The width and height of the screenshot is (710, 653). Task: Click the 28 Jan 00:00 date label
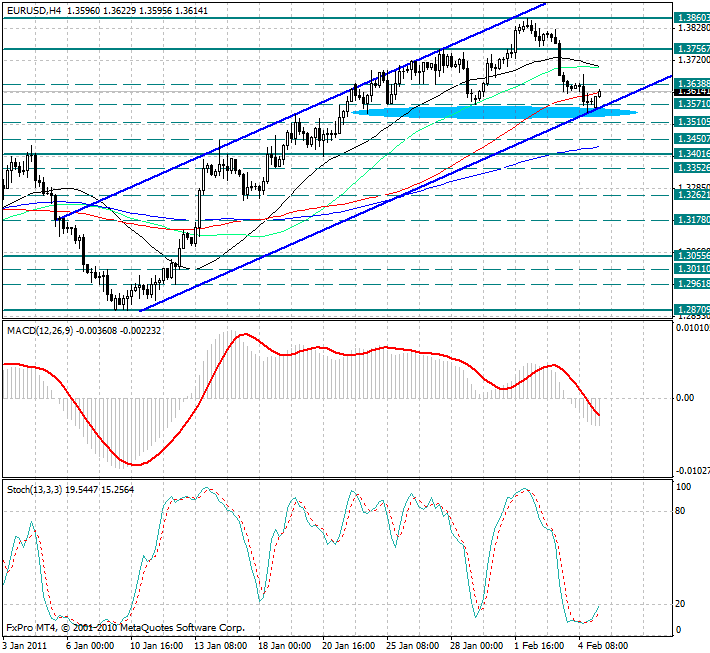(477, 645)
